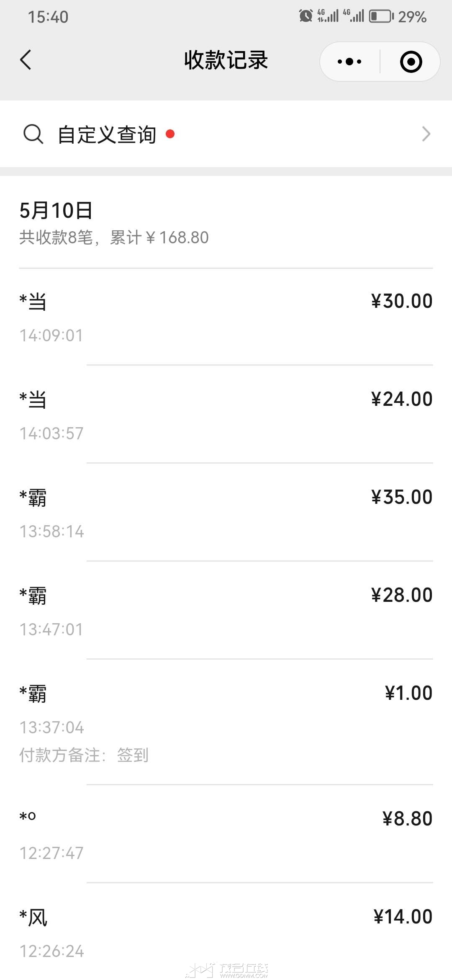
Task: Open the ¥14.00 record from *风
Action: tap(226, 932)
